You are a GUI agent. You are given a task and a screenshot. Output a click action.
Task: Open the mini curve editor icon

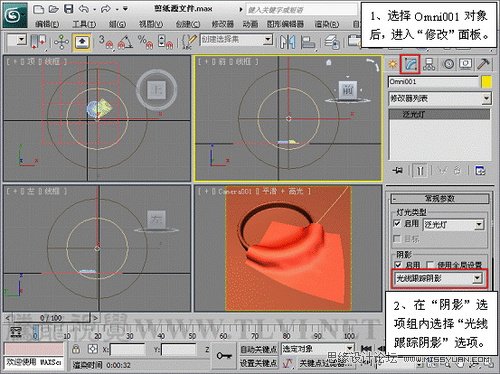tap(15, 331)
